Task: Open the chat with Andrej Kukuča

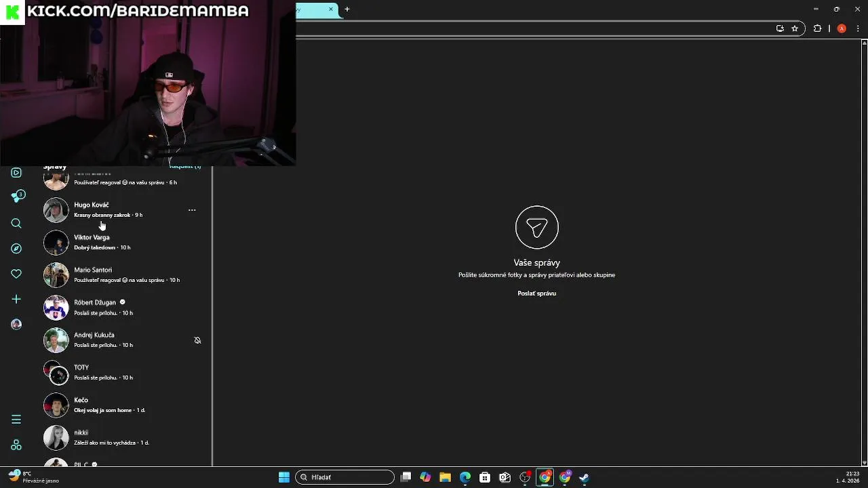Action: click(122, 340)
